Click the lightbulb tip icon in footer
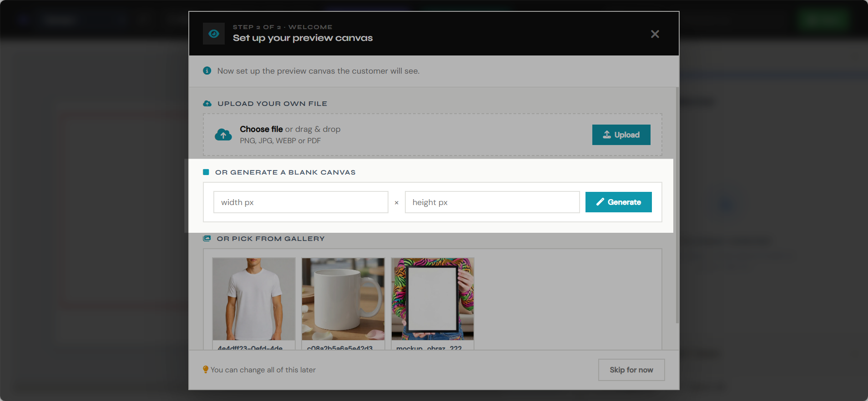 pos(206,370)
